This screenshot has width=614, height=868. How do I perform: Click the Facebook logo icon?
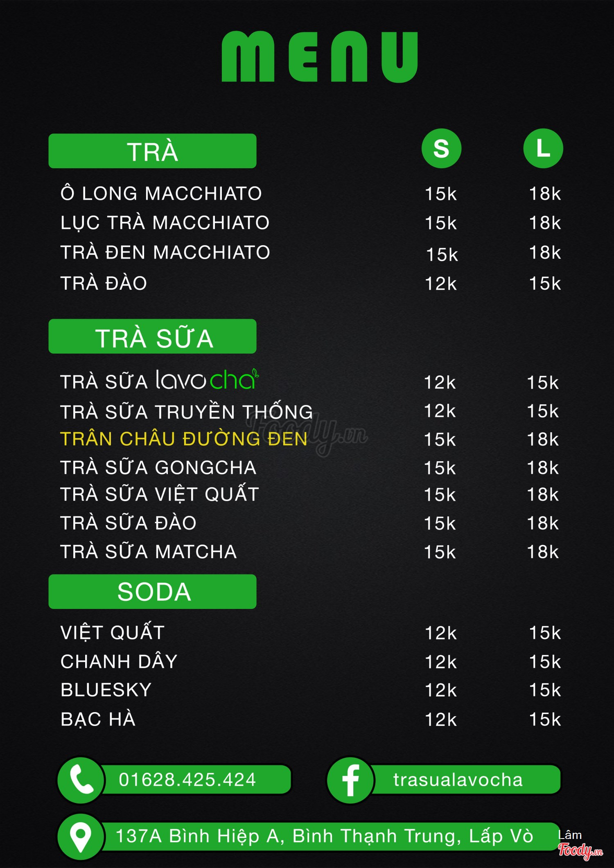(x=350, y=780)
